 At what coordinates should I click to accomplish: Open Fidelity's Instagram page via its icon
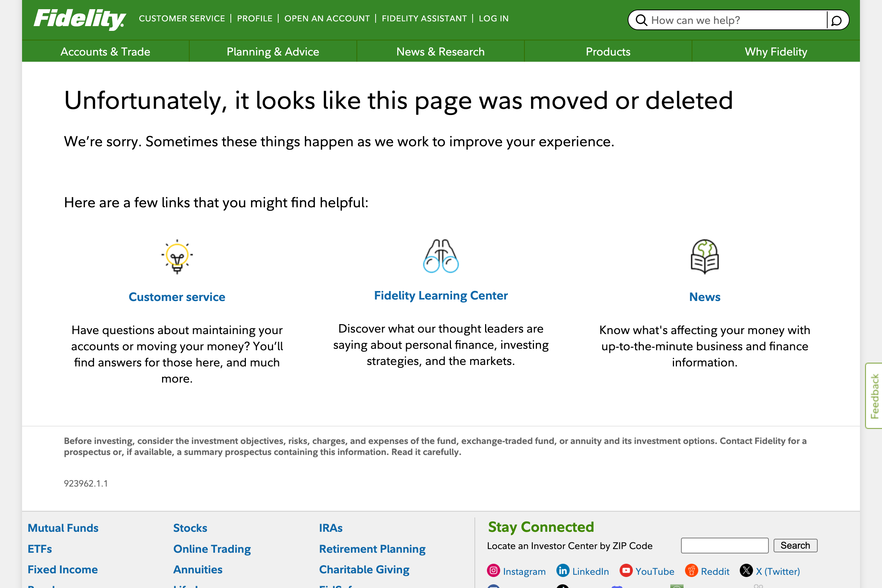(494, 571)
